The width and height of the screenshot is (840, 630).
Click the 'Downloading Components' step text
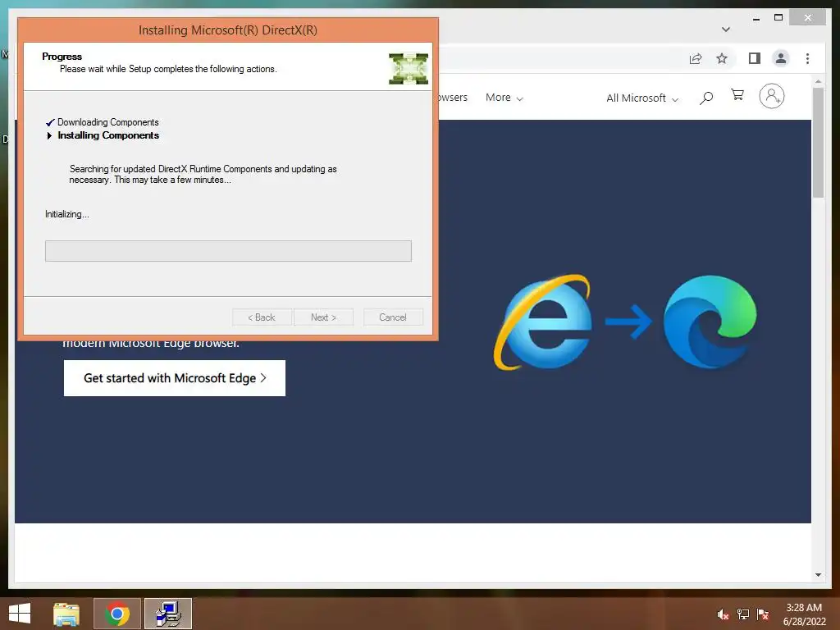[107, 122]
